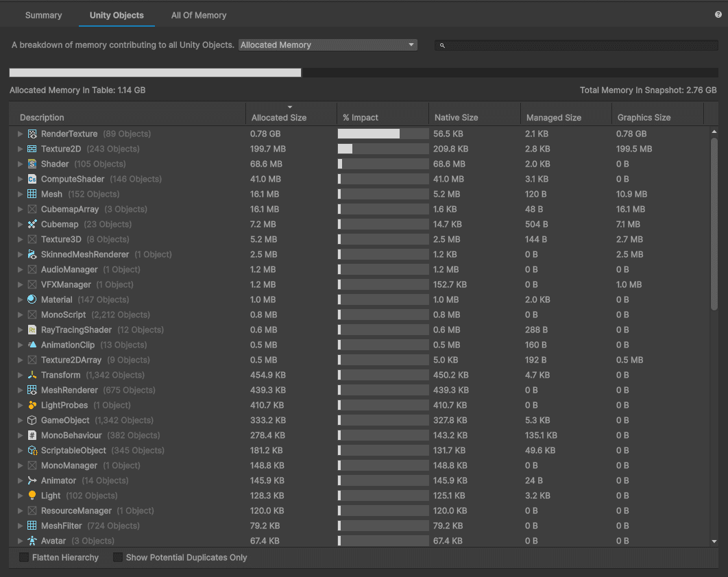Open the All Of Memory tab

click(x=199, y=15)
